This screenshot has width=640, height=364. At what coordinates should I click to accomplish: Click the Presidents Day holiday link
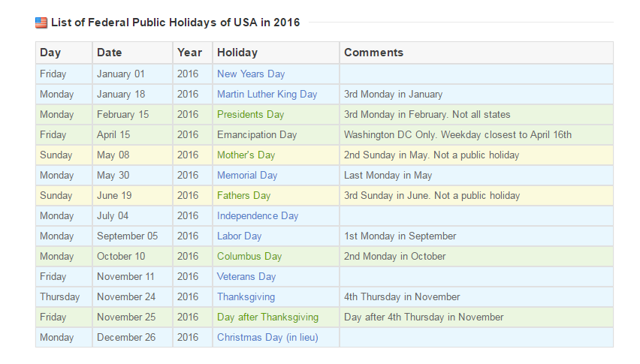(250, 115)
